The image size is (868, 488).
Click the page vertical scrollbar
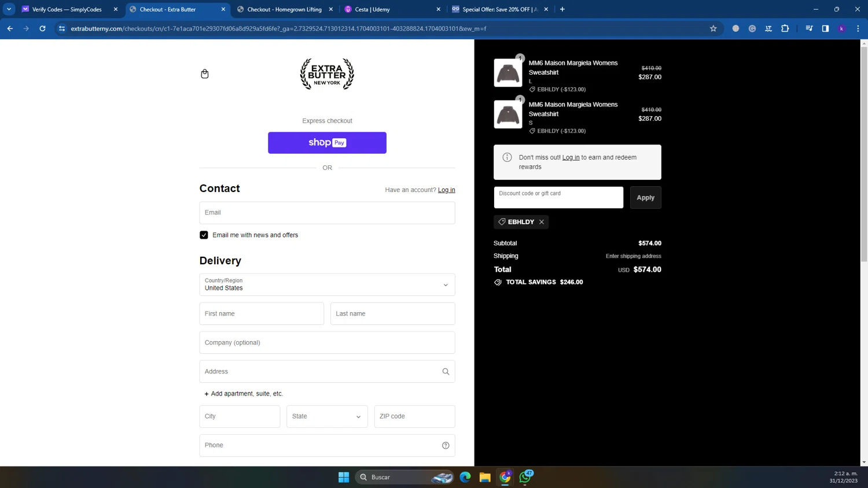point(864,154)
